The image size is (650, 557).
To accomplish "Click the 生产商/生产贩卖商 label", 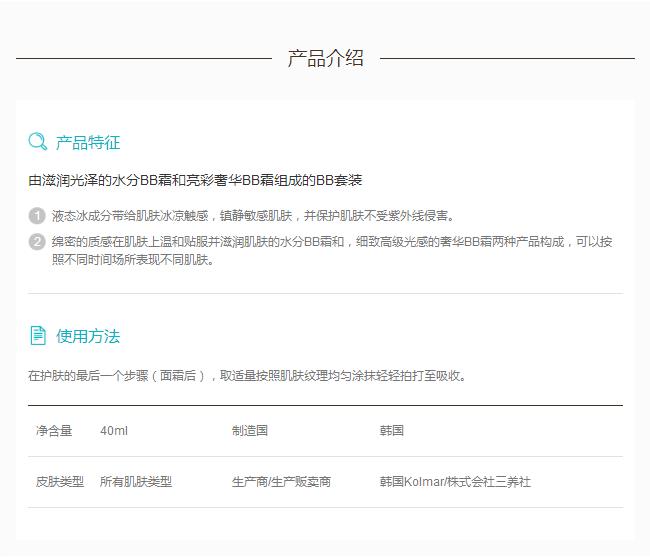I will [281, 482].
